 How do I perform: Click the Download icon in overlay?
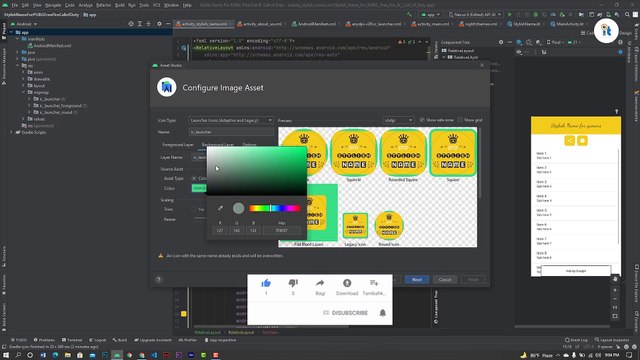pyautogui.click(x=347, y=283)
